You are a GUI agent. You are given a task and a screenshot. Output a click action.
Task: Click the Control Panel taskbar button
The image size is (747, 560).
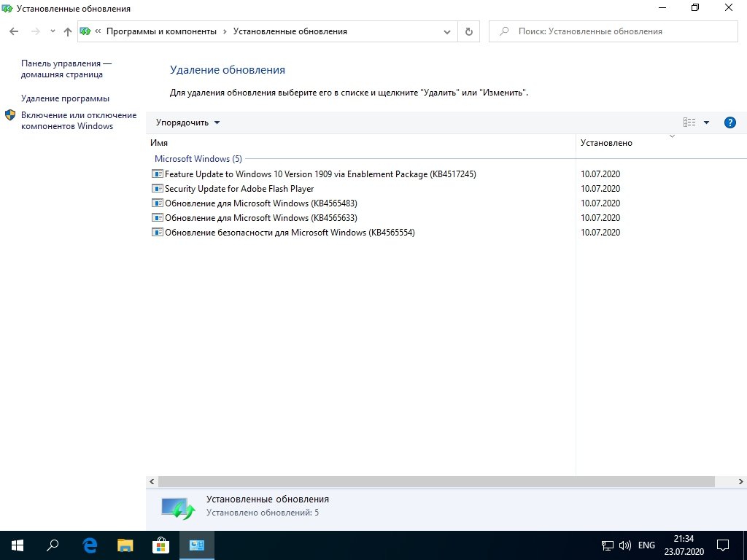pos(197,545)
